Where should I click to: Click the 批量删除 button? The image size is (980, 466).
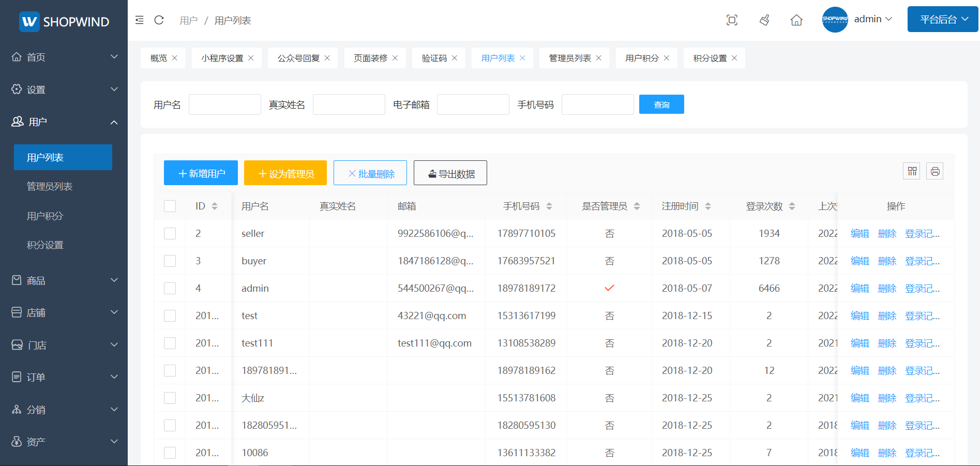click(x=370, y=173)
